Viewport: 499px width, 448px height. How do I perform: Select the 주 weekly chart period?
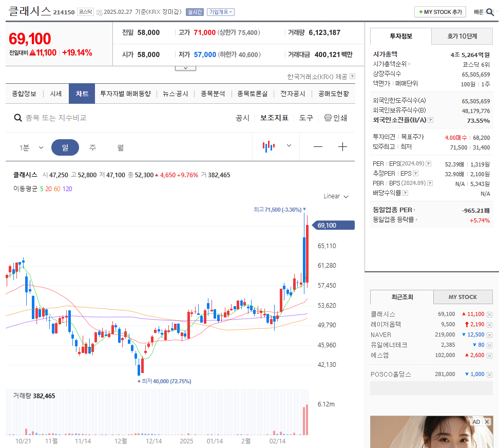92,147
